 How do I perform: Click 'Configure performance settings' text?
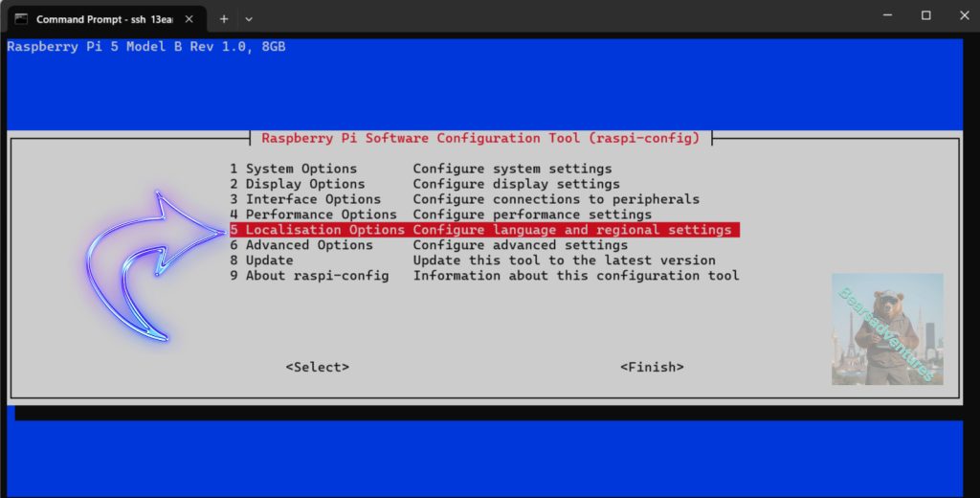[x=532, y=215]
